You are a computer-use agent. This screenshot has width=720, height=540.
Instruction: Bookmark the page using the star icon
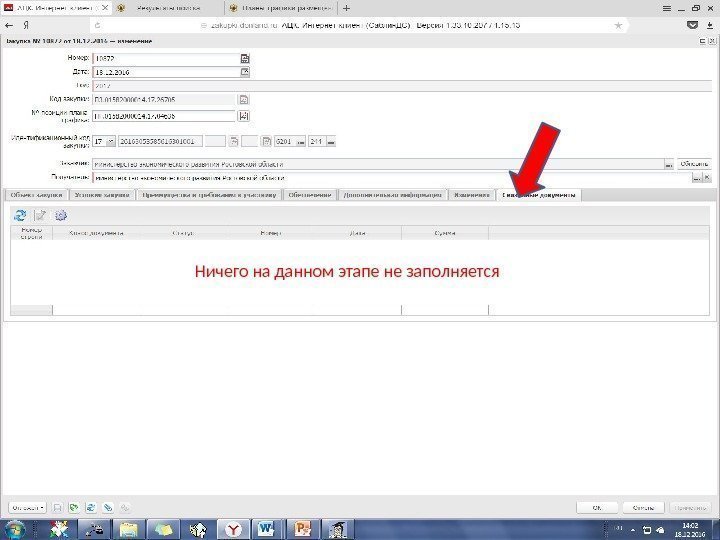(618, 26)
